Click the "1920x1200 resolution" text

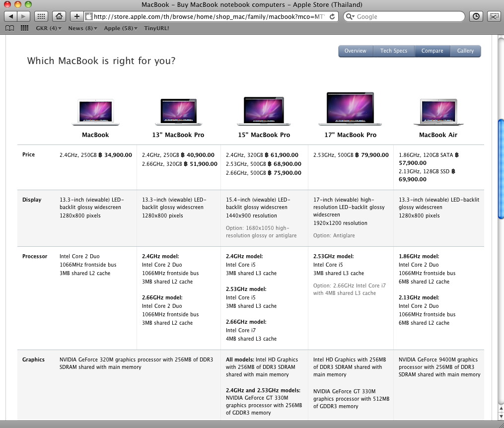[x=340, y=223]
